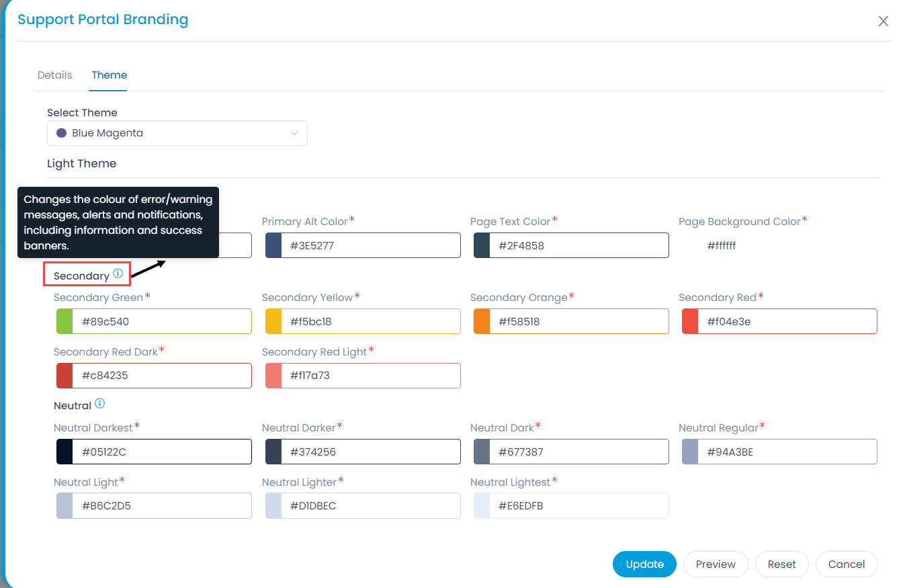Image resolution: width=903 pixels, height=588 pixels.
Task: Choose the Secondary Red color swatch
Action: pos(690,322)
